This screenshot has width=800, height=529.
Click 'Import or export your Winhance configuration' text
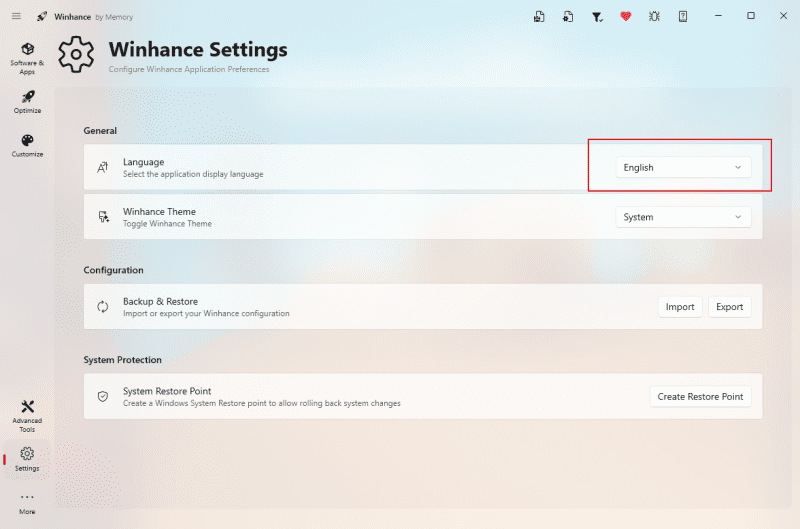click(x=206, y=313)
